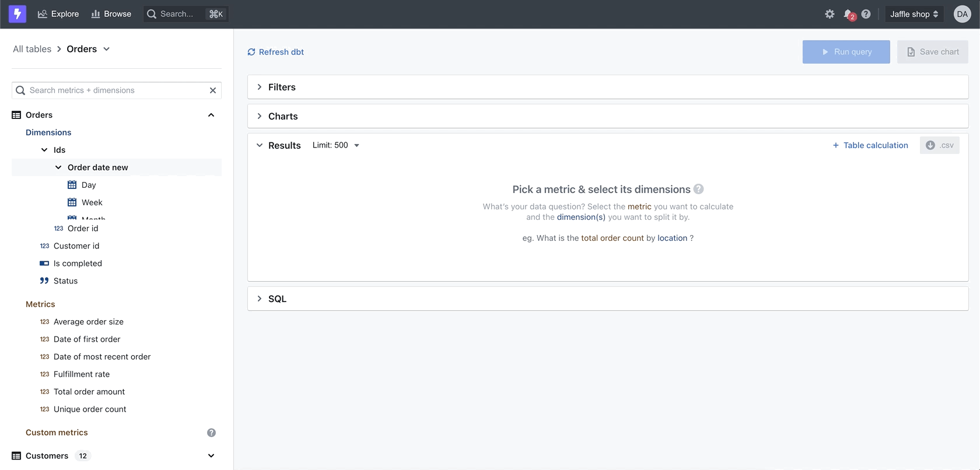Focus the top Search box

coord(185,14)
